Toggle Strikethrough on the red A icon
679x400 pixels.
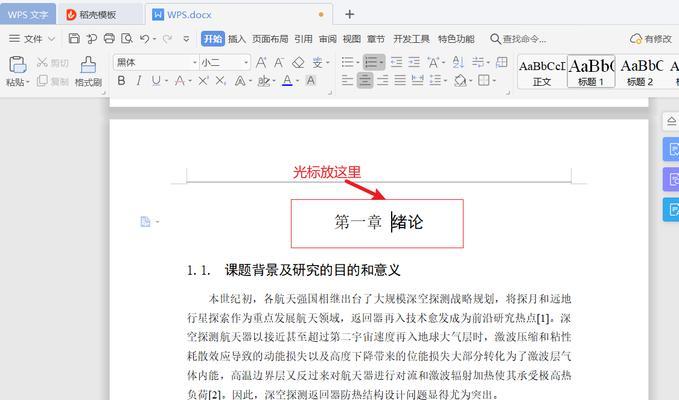(179, 81)
